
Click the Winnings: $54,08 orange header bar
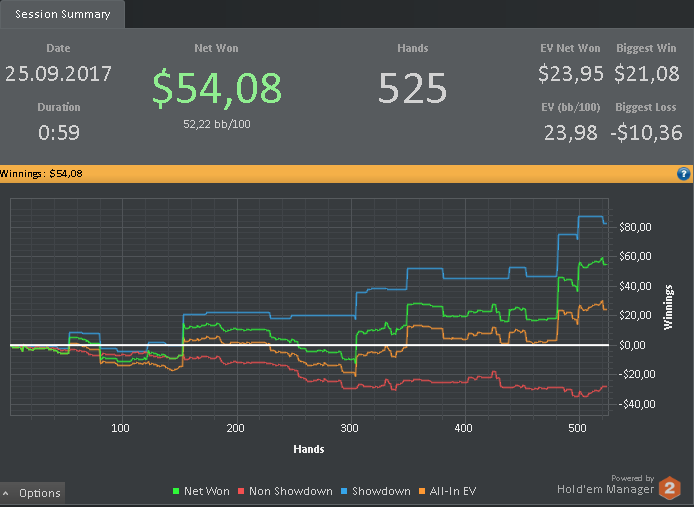347,174
